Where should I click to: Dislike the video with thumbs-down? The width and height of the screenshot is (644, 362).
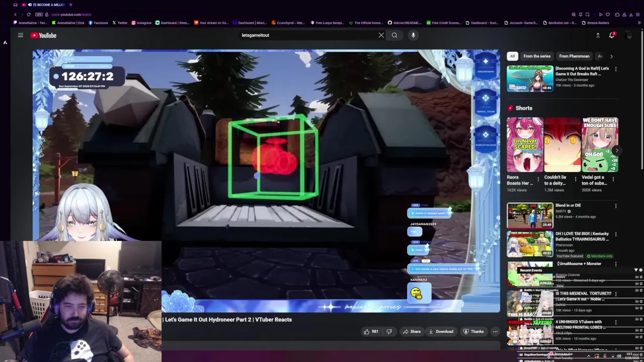click(389, 331)
